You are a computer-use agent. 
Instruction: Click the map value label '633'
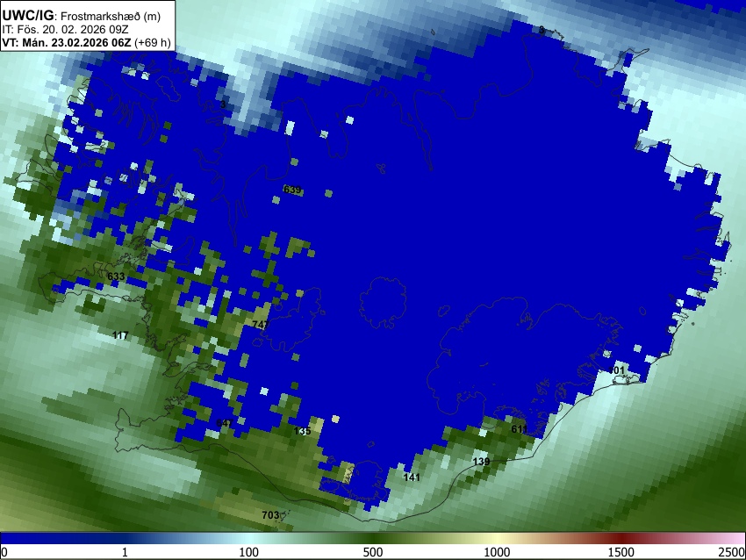116,276
